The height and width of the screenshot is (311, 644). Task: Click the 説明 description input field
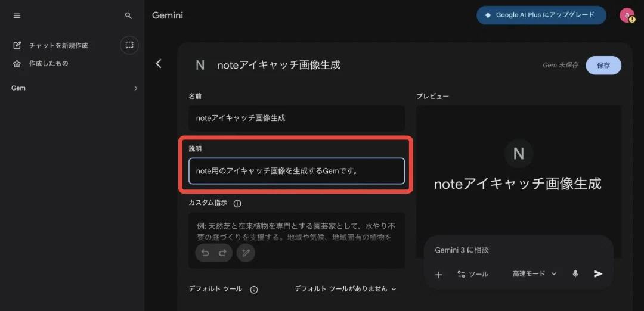coord(296,171)
